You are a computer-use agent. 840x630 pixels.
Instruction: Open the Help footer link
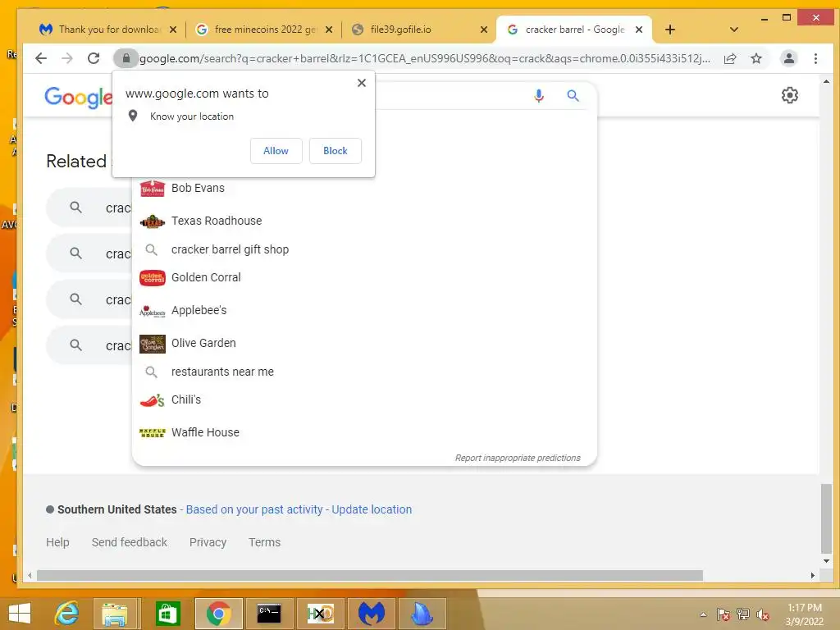click(x=57, y=542)
